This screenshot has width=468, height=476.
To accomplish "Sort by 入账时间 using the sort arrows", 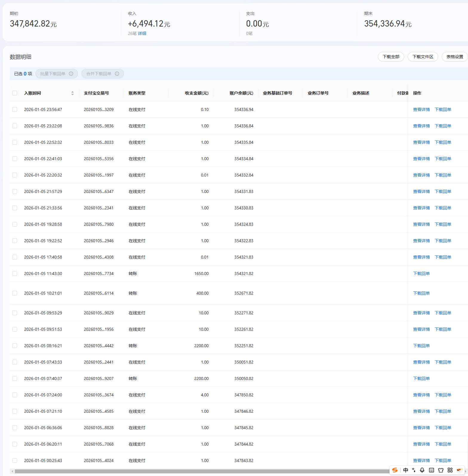I will click(x=72, y=93).
